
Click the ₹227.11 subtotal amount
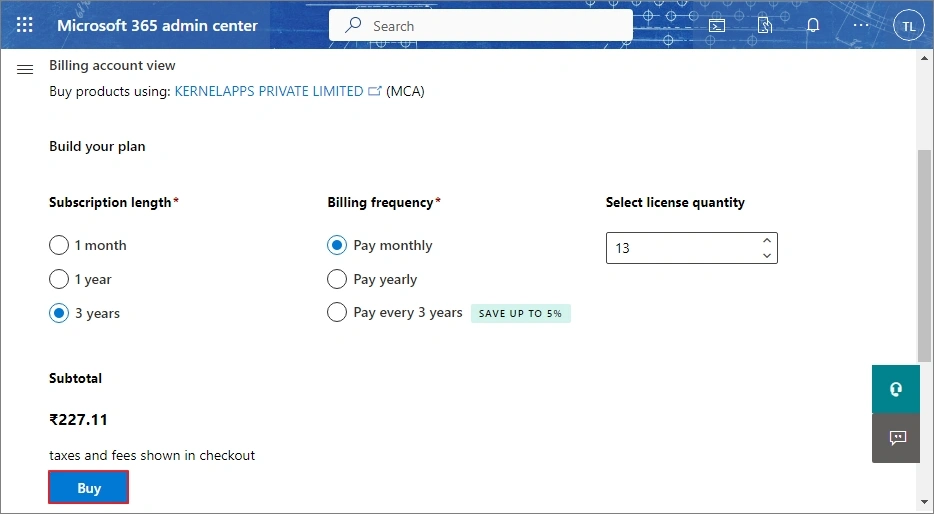click(x=79, y=419)
